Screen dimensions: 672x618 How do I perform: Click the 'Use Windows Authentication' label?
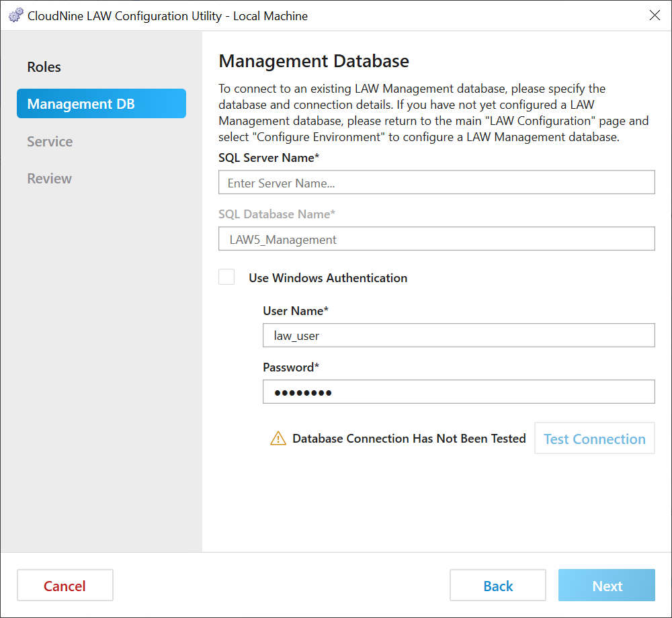(x=328, y=277)
